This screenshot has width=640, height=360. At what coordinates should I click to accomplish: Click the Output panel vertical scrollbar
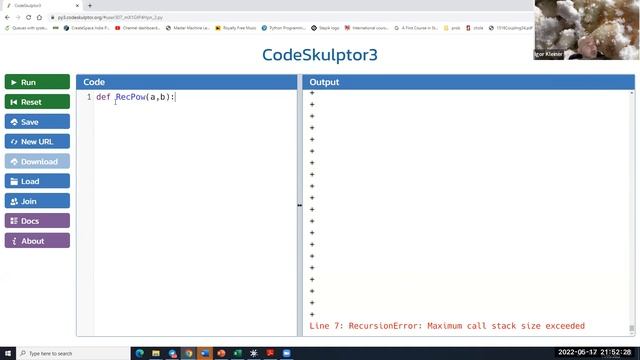click(632, 212)
